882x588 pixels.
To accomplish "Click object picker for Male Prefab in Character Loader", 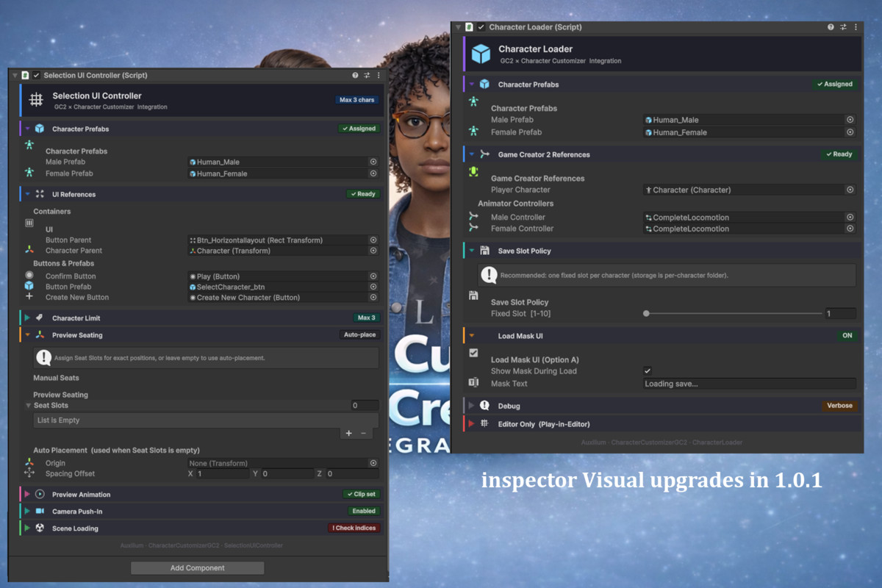I will 850,120.
